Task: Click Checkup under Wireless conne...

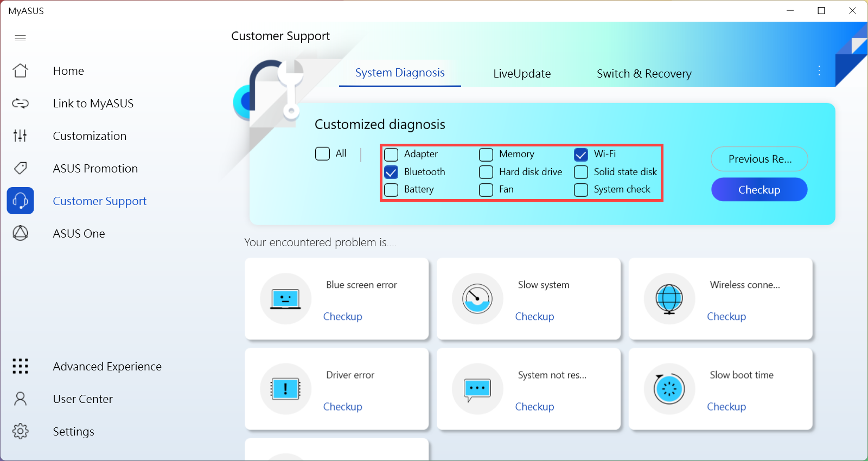Action: click(726, 316)
